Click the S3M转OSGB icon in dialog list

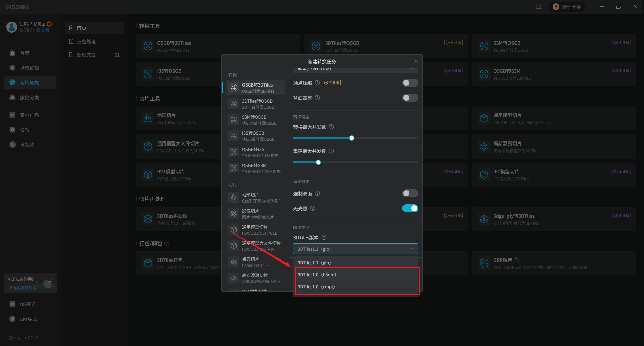(234, 120)
